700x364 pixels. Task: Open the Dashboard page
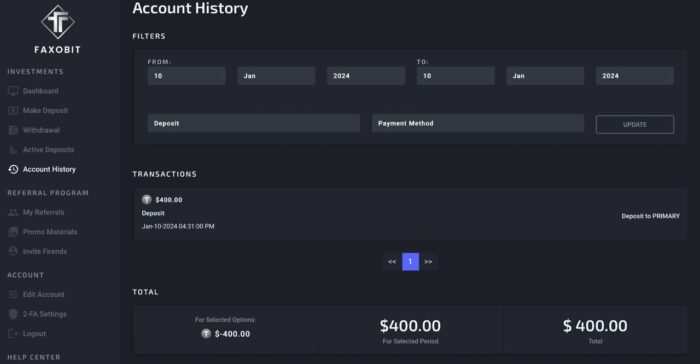pos(41,91)
